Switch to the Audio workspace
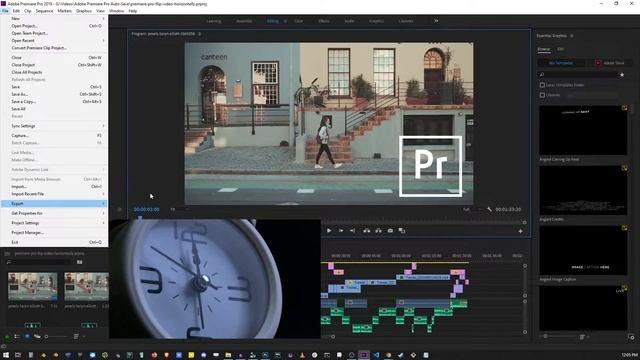 tap(349, 21)
